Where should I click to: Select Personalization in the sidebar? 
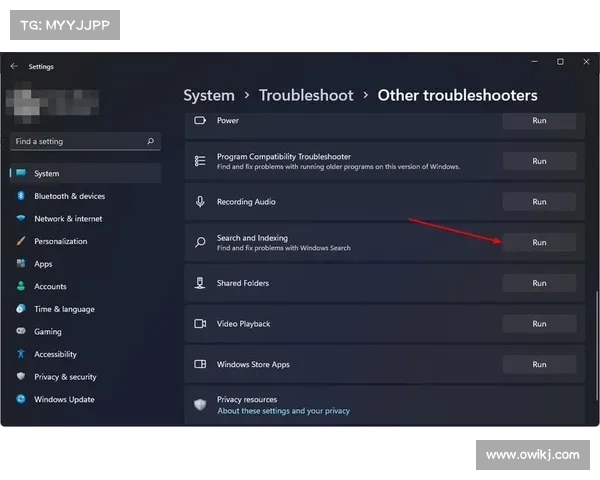(x=85, y=241)
